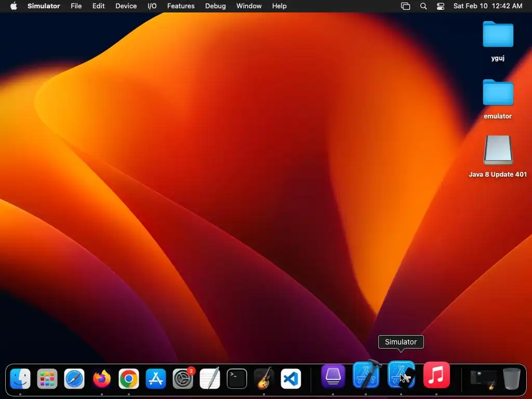Launch Firefox from the Dock
This screenshot has width=532, height=399.
[101, 378]
